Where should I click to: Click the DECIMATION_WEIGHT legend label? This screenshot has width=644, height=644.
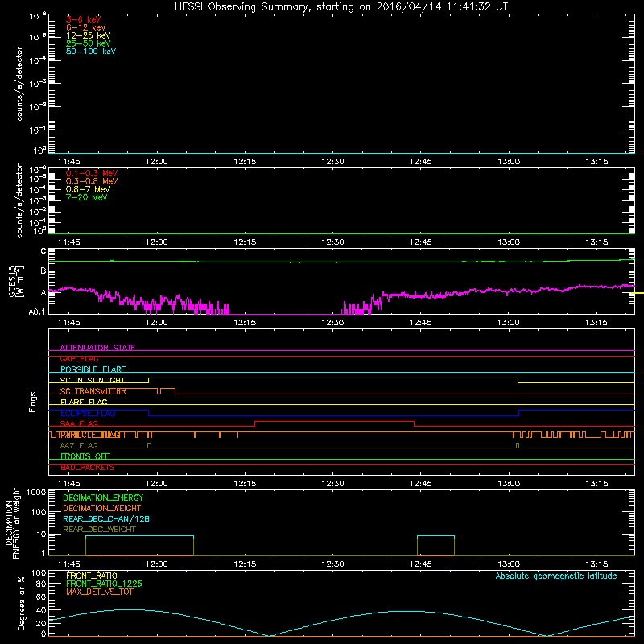click(102, 508)
